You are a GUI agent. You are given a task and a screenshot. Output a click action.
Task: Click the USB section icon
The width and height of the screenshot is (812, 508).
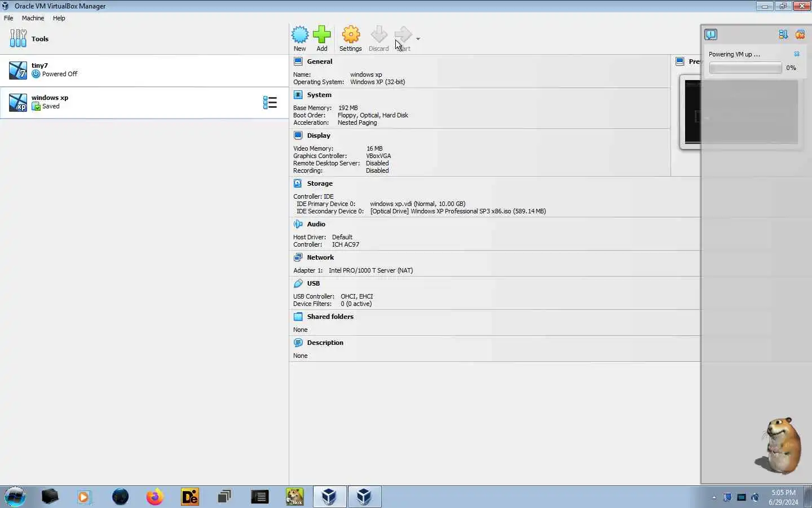coord(298,283)
